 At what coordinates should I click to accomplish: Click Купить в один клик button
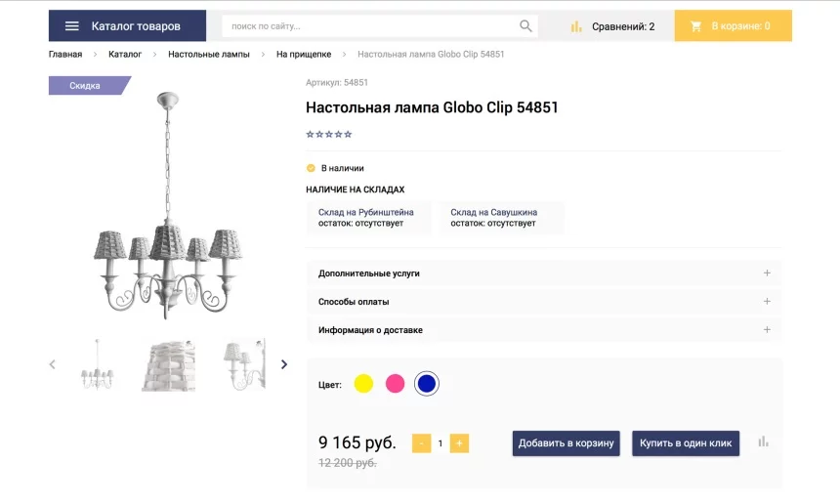click(x=686, y=443)
